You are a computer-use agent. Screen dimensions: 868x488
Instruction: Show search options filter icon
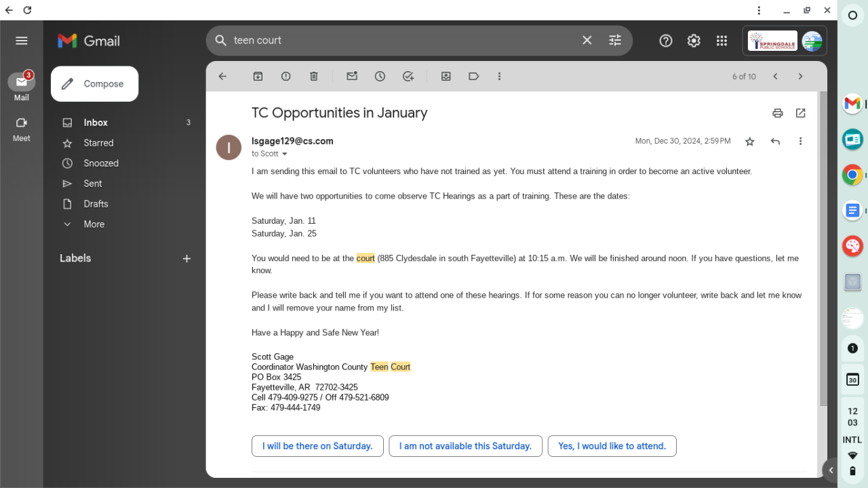614,41
